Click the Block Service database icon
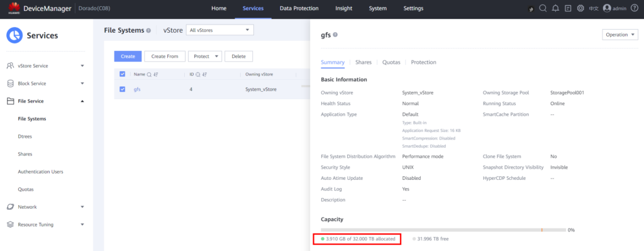The height and width of the screenshot is (251, 644). coord(11,84)
